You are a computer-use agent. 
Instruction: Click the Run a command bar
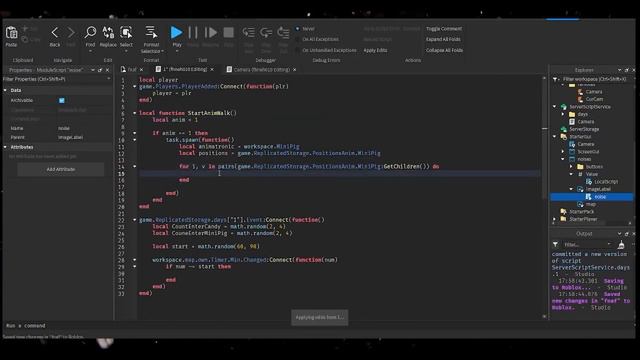(x=318, y=326)
